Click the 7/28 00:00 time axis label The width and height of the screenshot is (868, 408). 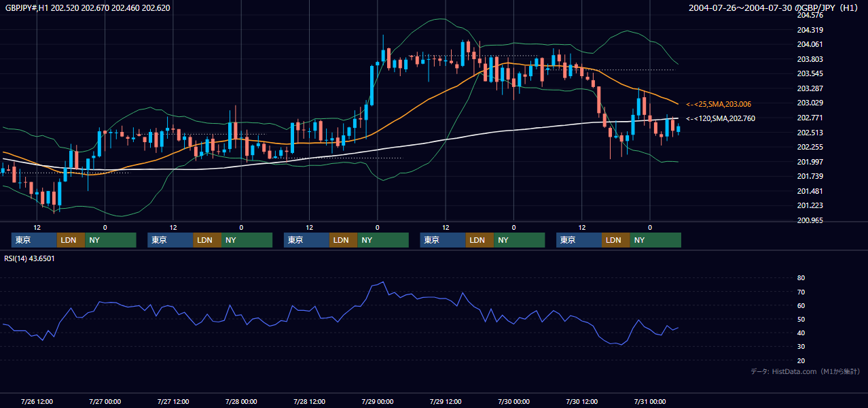tap(241, 401)
